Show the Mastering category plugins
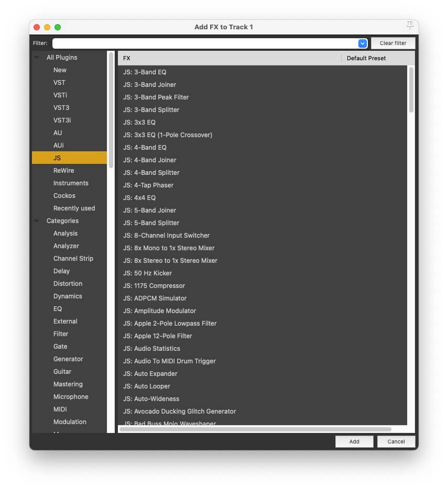The height and width of the screenshot is (489, 448). pos(68,384)
